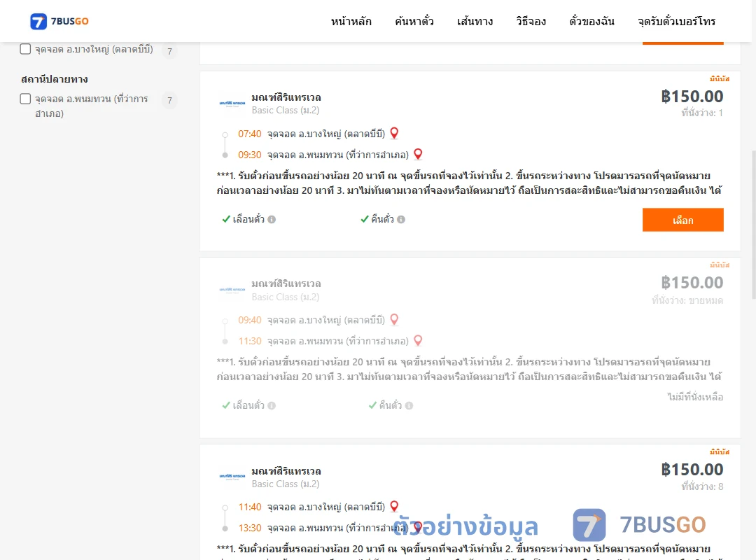Viewport: 756px width, 560px height.
Task: Click the 11:40 departure time
Action: pos(250,507)
